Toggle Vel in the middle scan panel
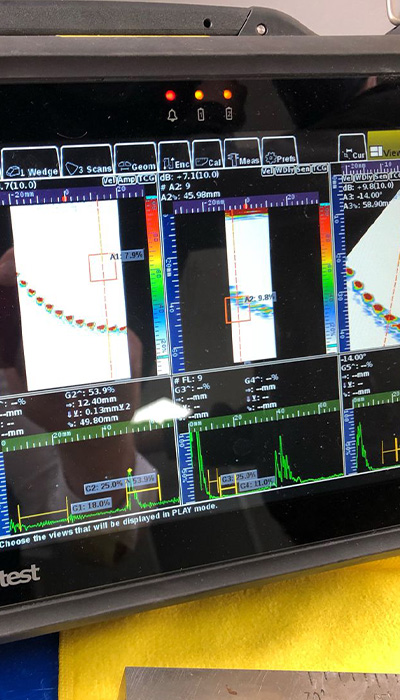The width and height of the screenshot is (400, 700). (x=268, y=172)
